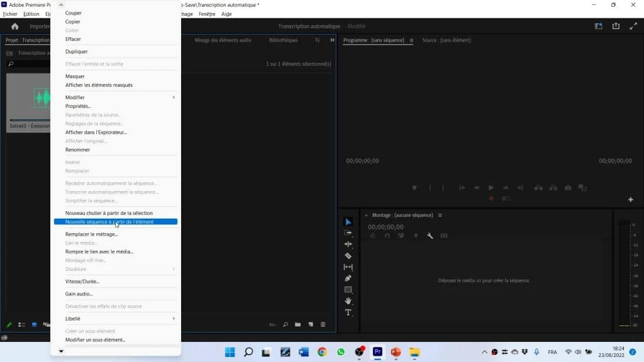Open the button editor plus icon
This screenshot has width=644, height=362.
click(630, 199)
